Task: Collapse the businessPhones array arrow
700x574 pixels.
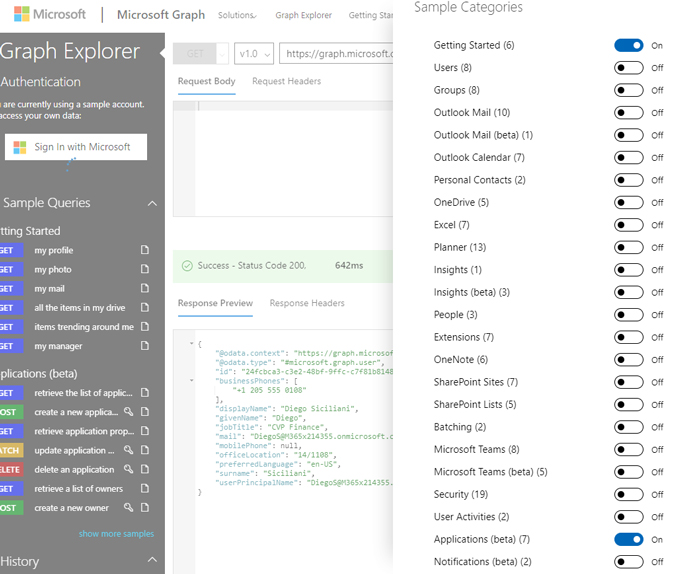Action: tap(192, 380)
